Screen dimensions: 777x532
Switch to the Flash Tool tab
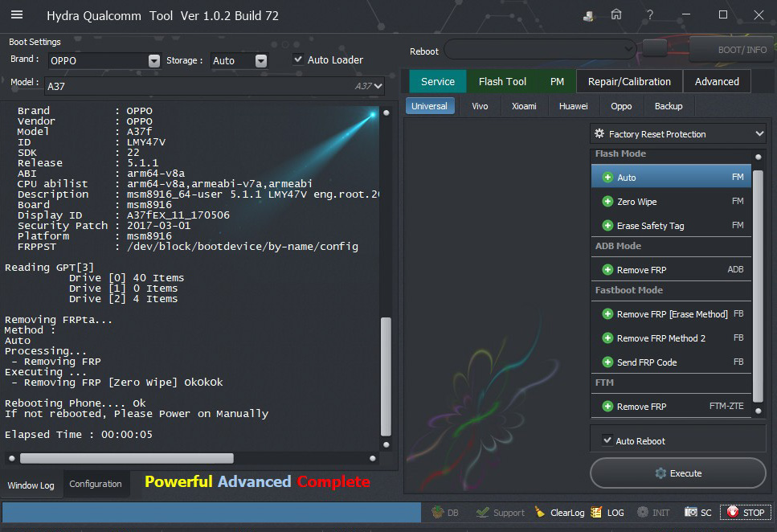pyautogui.click(x=502, y=81)
